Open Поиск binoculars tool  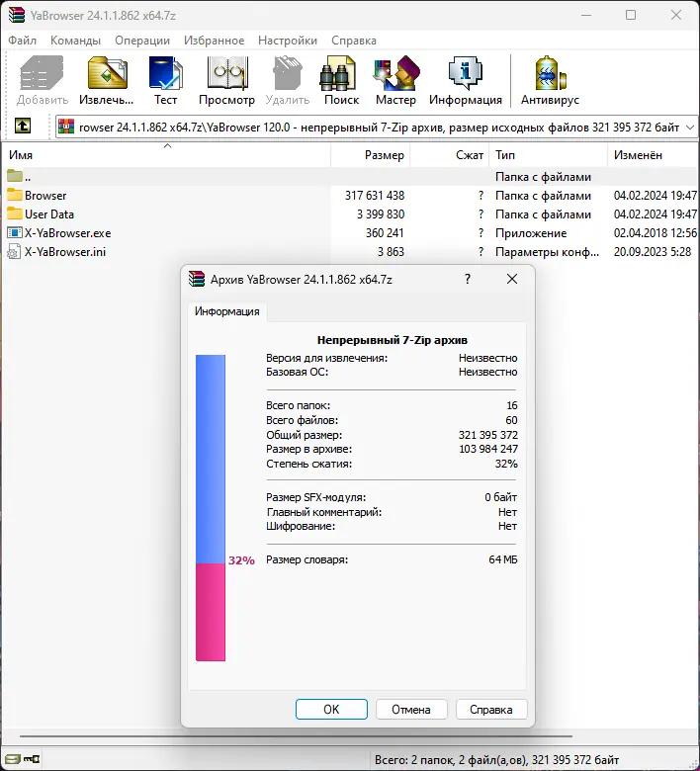[x=338, y=73]
